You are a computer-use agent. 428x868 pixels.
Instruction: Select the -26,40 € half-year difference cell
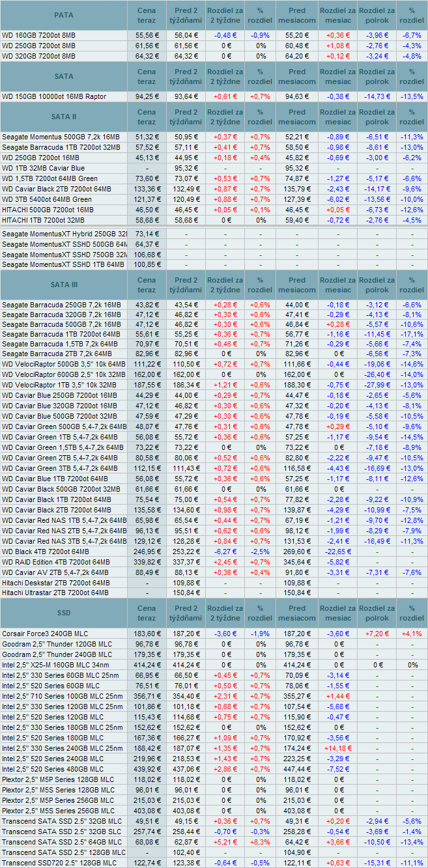(377, 375)
